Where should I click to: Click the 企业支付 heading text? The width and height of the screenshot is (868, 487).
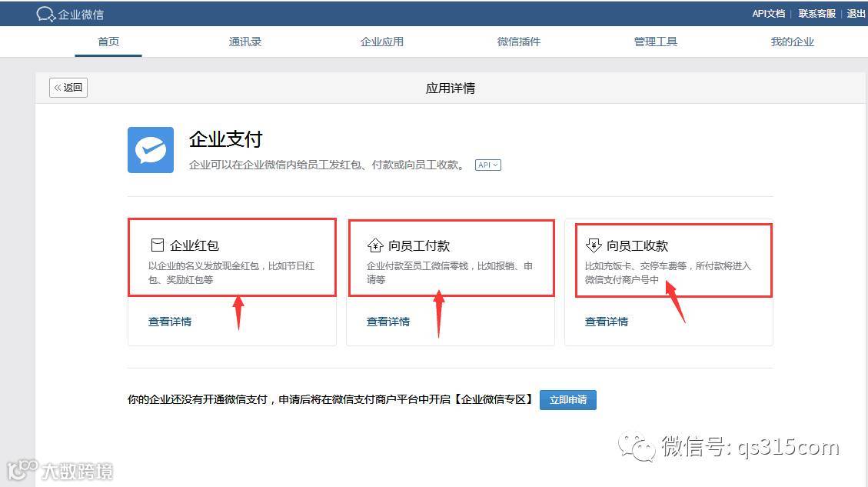(x=226, y=139)
